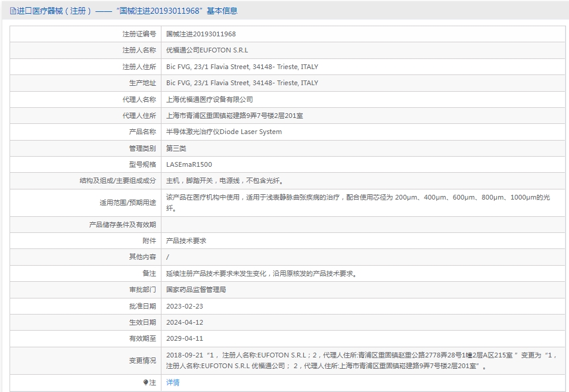Click the 代理人住所 label
The height and width of the screenshot is (392, 569).
click(139, 116)
